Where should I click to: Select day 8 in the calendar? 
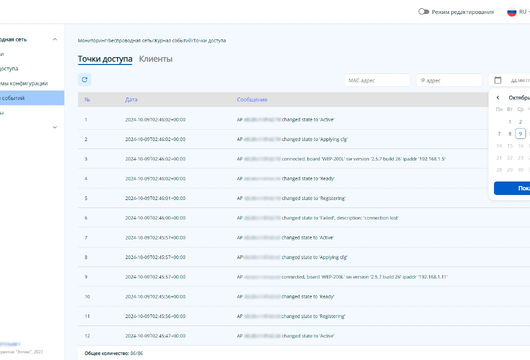tap(510, 134)
